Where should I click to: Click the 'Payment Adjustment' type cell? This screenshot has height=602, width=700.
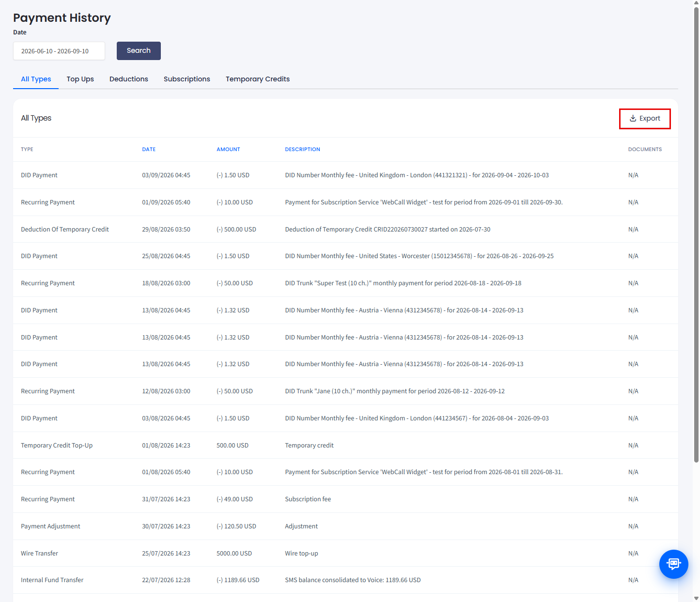coord(50,526)
